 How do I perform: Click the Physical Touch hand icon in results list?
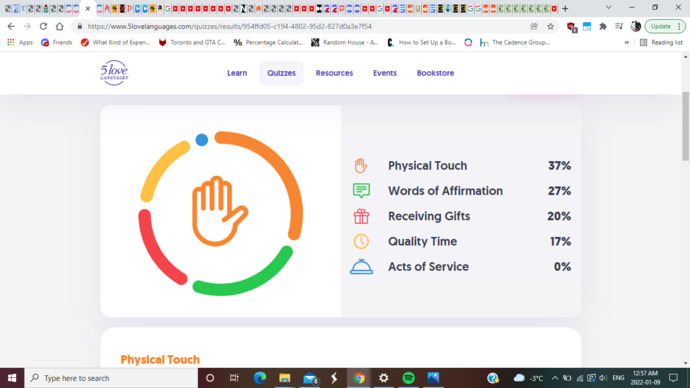[361, 165]
